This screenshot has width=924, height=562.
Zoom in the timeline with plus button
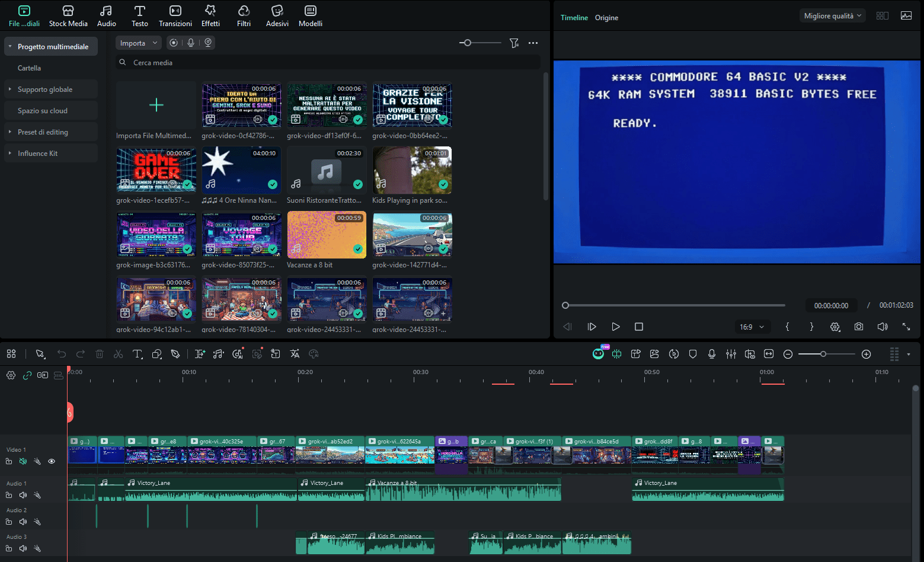click(x=866, y=354)
